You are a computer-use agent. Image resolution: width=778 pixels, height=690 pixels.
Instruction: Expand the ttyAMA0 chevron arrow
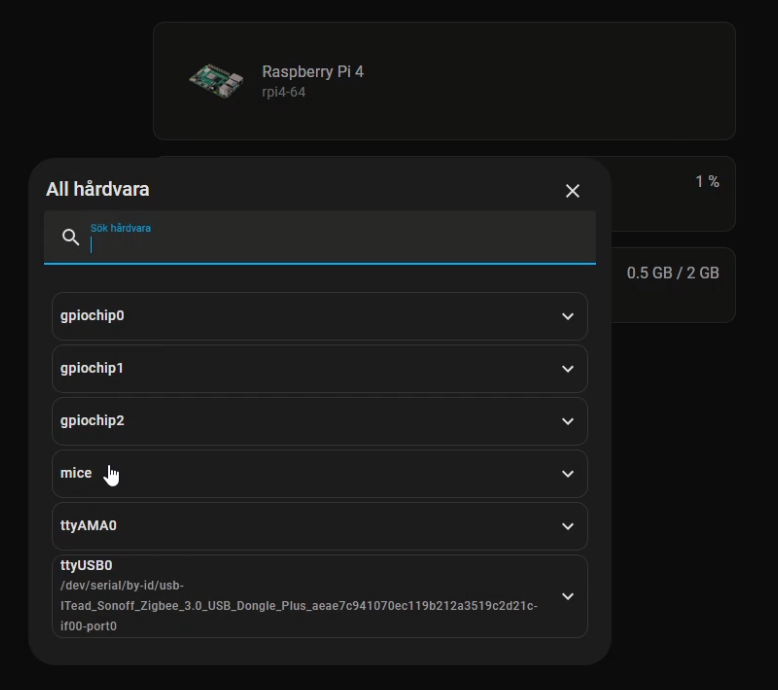(x=568, y=526)
